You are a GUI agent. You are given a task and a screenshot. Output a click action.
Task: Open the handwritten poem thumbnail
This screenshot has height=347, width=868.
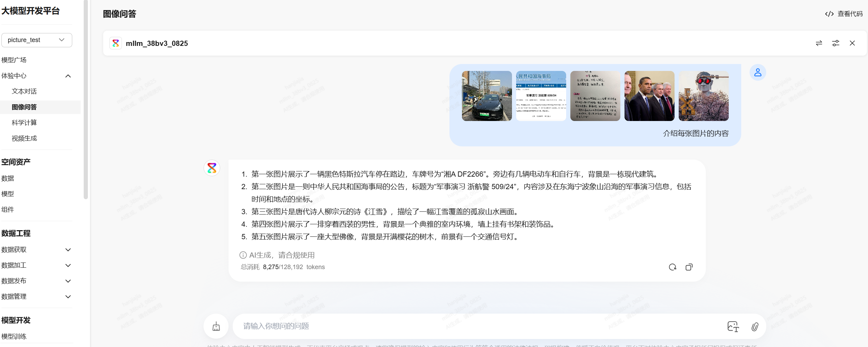[595, 96]
